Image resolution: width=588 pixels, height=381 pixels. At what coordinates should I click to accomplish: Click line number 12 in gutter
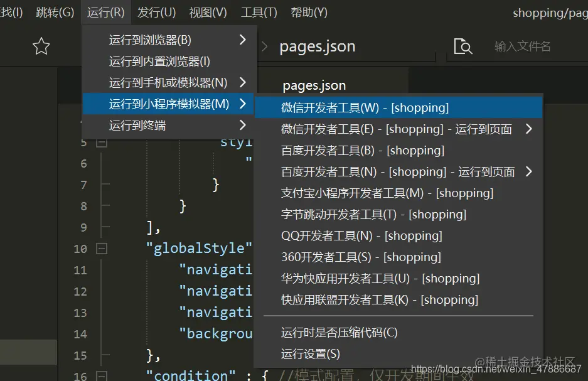(x=80, y=291)
